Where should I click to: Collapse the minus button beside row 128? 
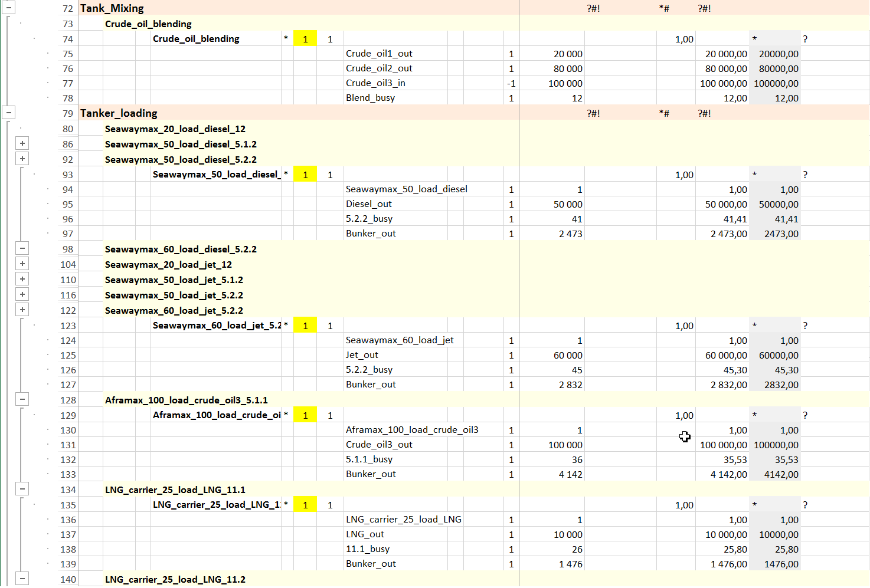pos(22,399)
